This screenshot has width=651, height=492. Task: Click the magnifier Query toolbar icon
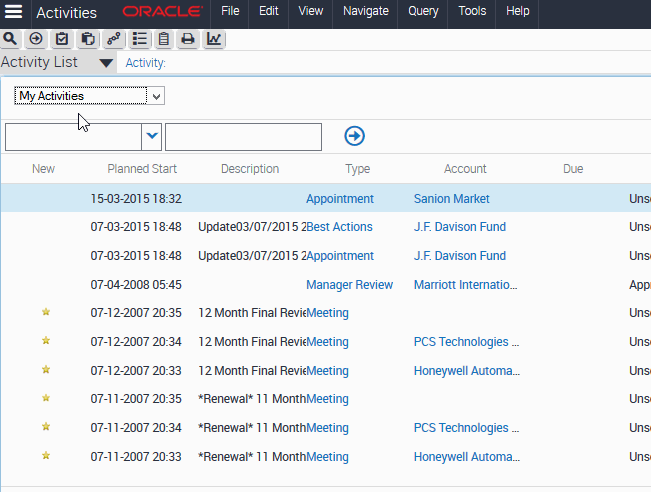[10, 39]
